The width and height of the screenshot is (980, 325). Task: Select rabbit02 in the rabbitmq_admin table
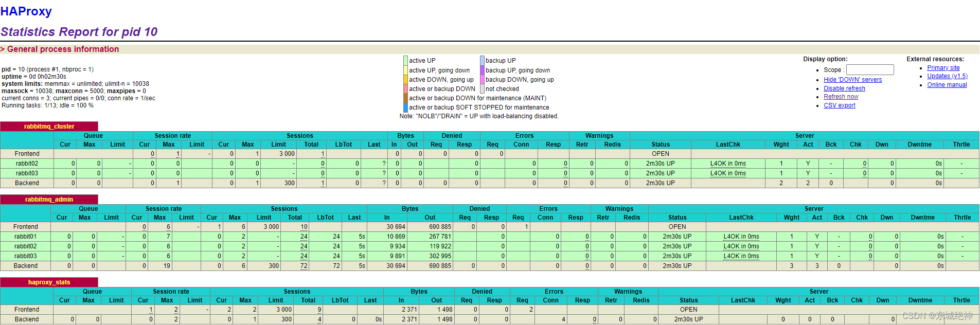(26, 246)
